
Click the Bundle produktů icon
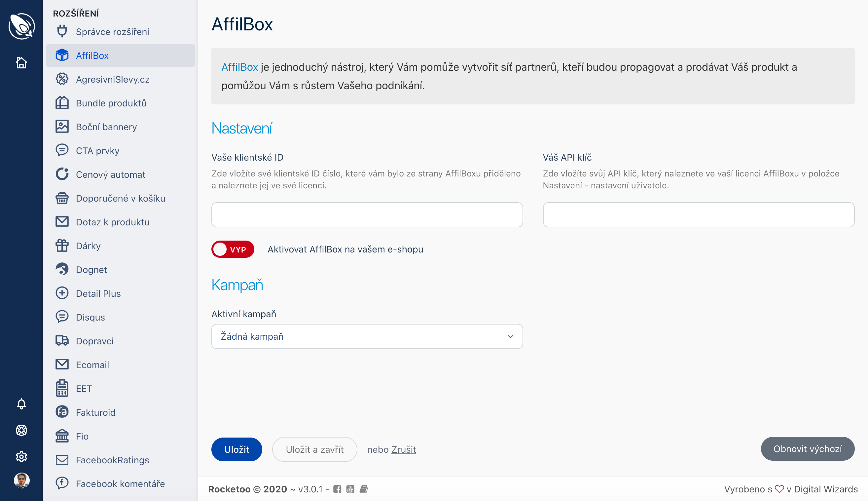tap(62, 102)
